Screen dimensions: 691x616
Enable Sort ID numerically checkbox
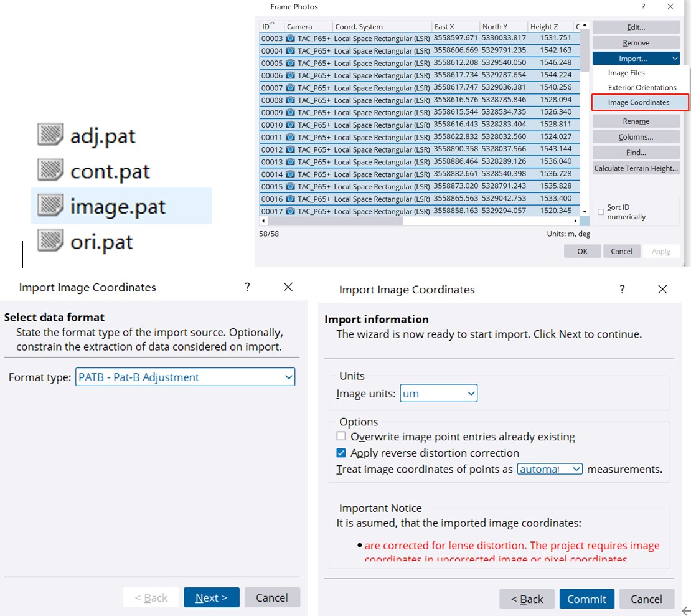pos(601,212)
